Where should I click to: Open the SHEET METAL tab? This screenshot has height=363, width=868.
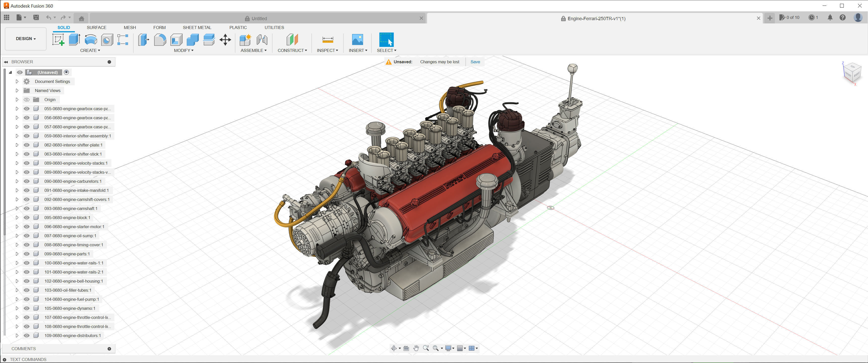click(x=197, y=28)
